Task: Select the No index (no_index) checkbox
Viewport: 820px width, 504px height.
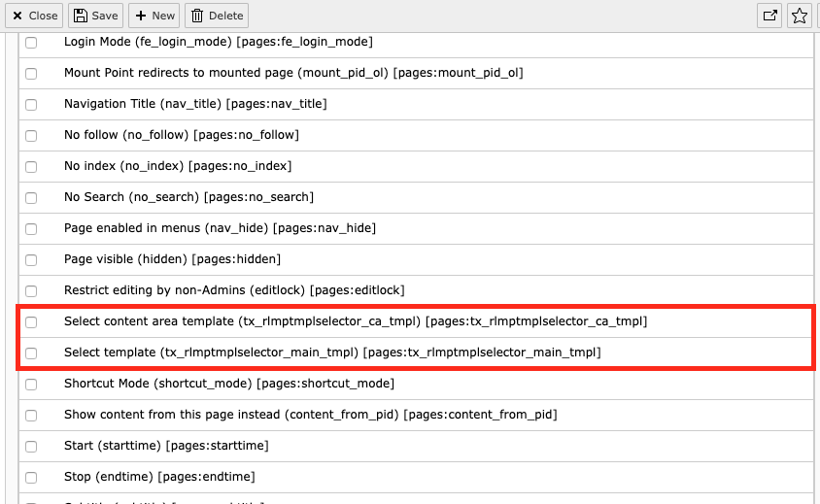Action: coord(31,167)
